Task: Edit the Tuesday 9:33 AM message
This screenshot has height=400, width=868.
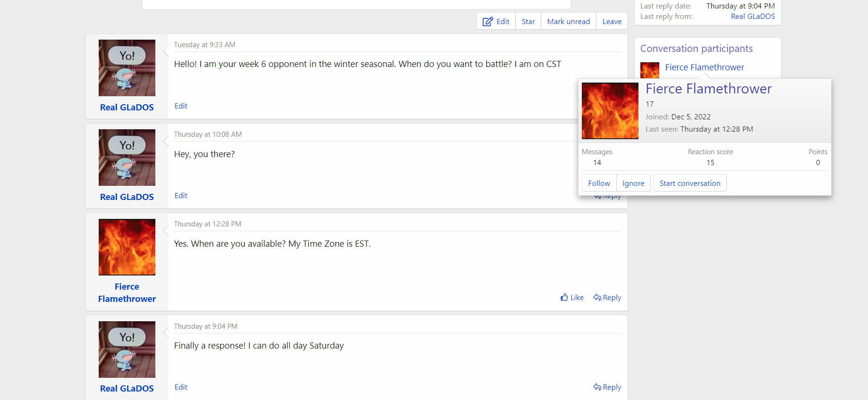Action: click(181, 106)
